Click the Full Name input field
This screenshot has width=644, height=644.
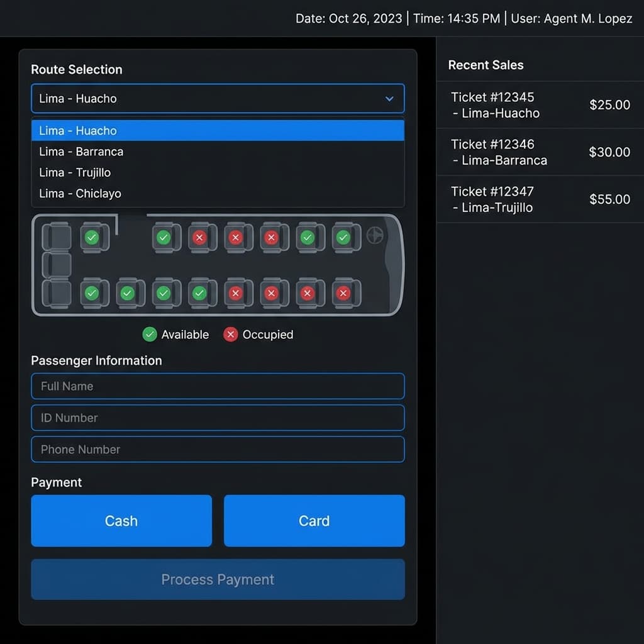[x=218, y=386]
